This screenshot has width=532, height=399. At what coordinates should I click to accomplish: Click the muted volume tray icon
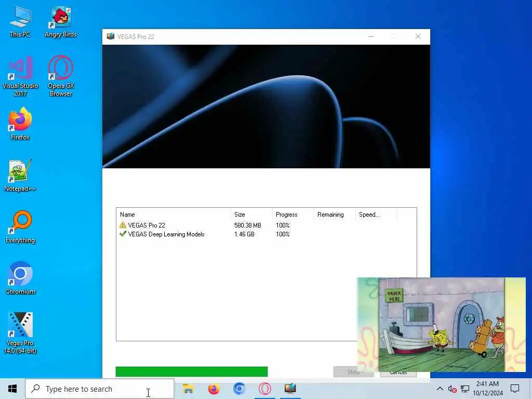[x=453, y=389]
